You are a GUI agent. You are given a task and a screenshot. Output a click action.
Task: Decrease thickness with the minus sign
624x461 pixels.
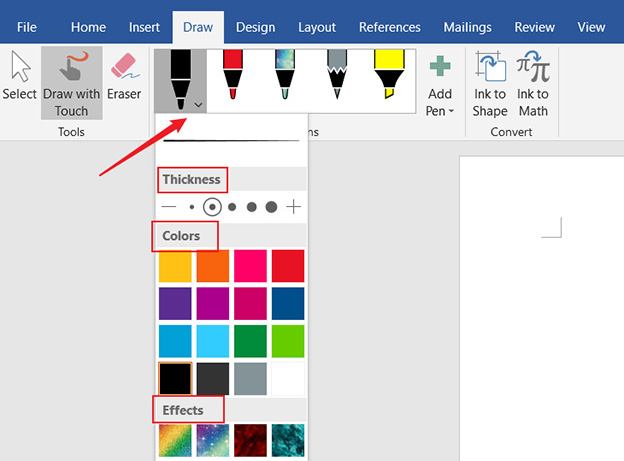click(169, 207)
